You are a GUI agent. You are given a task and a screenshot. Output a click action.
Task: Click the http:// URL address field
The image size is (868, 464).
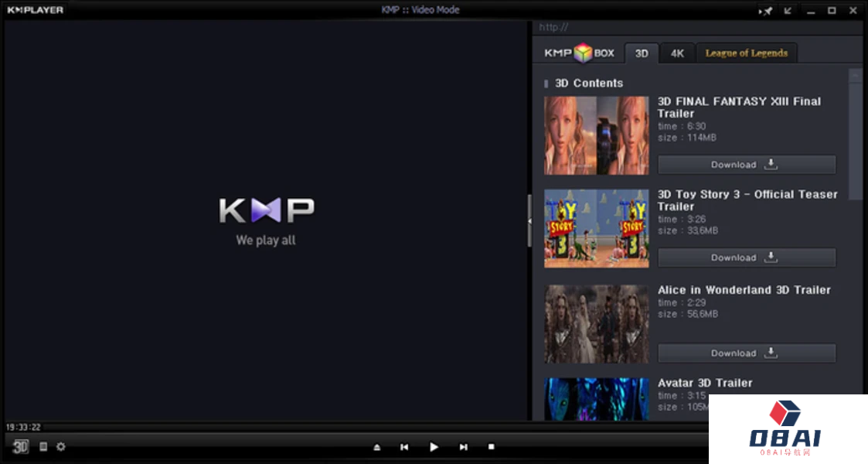[x=696, y=27]
